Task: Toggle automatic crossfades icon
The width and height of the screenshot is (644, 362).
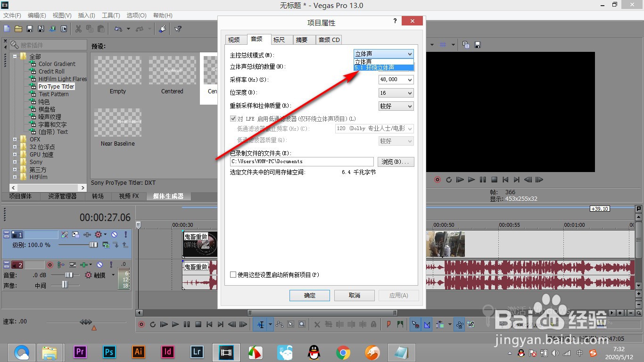Action: [428, 324]
